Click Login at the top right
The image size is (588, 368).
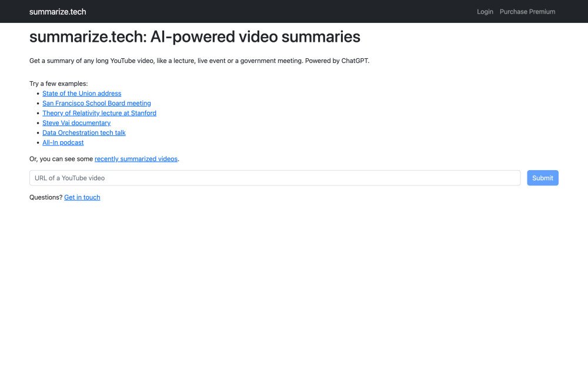485,11
